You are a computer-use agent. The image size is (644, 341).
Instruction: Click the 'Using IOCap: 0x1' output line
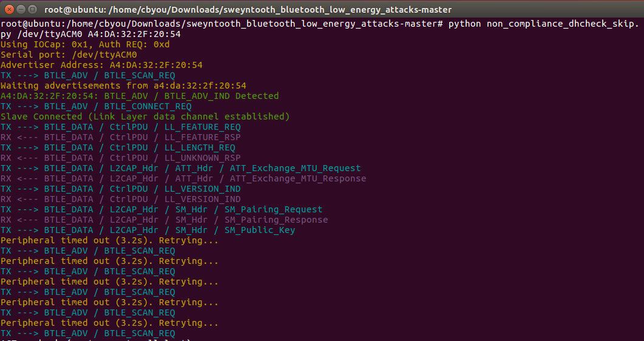click(x=85, y=44)
